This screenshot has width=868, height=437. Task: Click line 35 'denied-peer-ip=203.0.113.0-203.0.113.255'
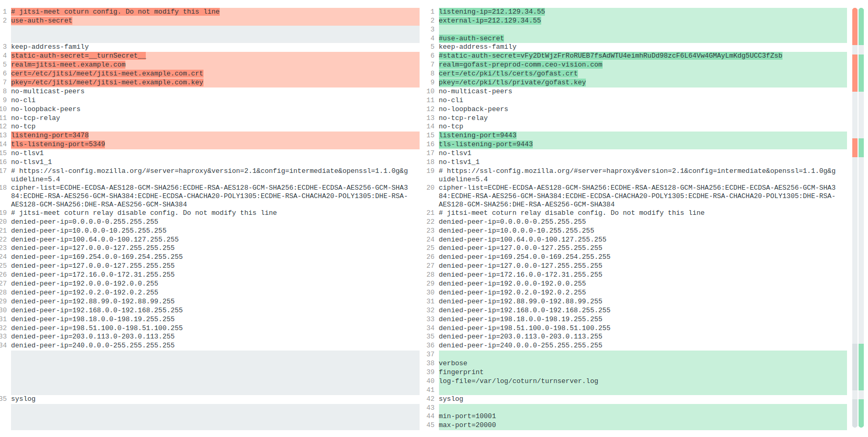tap(521, 337)
